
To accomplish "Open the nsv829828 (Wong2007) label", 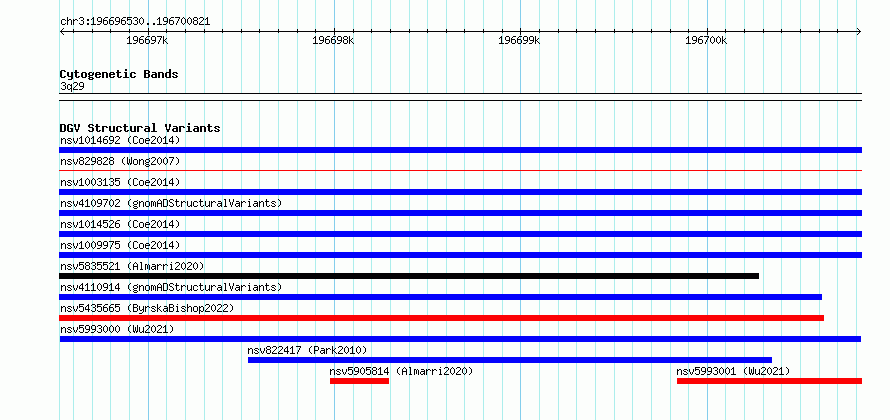I will click(120, 161).
